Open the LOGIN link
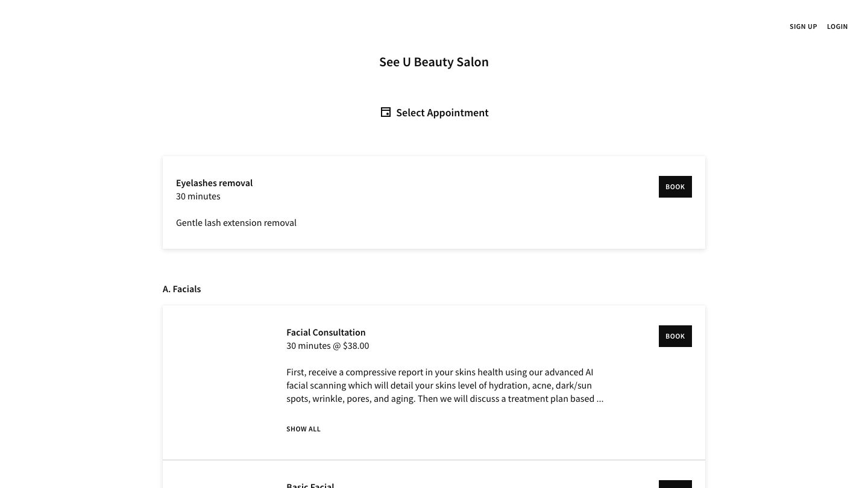The height and width of the screenshot is (488, 868). [837, 27]
